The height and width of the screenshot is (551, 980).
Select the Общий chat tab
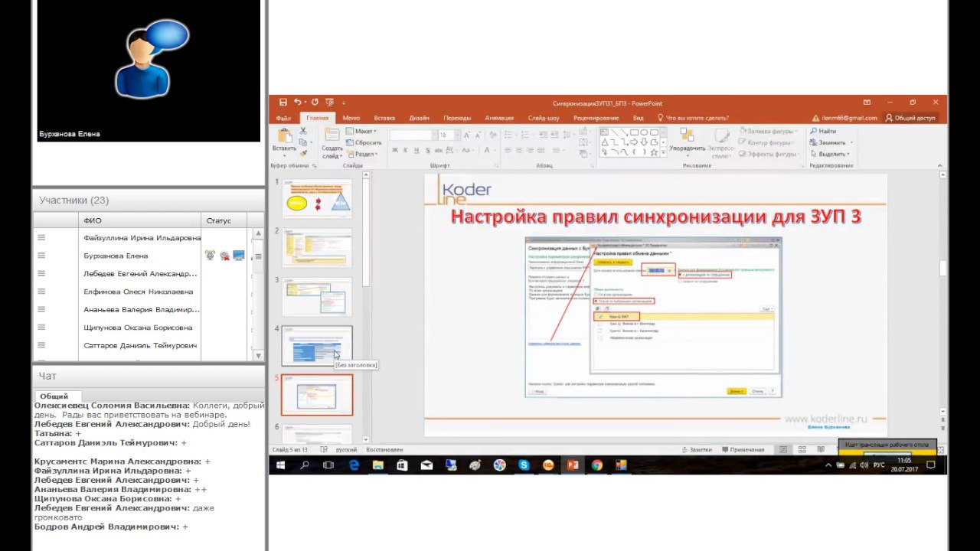(54, 396)
